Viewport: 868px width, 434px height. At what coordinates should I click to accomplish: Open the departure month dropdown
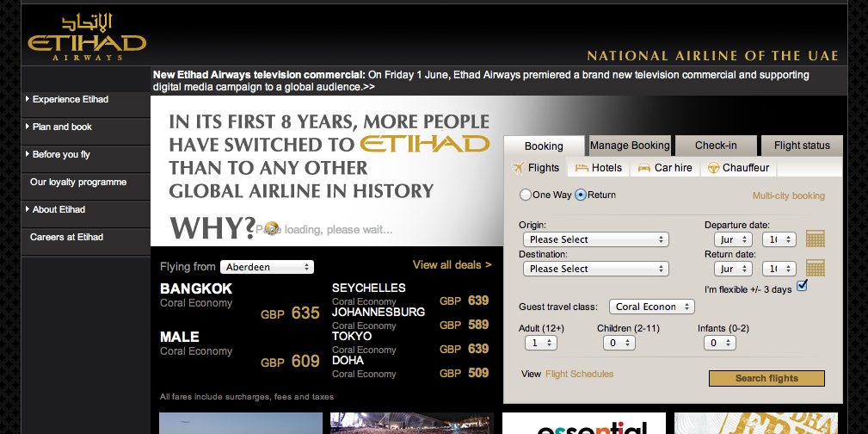(x=733, y=239)
